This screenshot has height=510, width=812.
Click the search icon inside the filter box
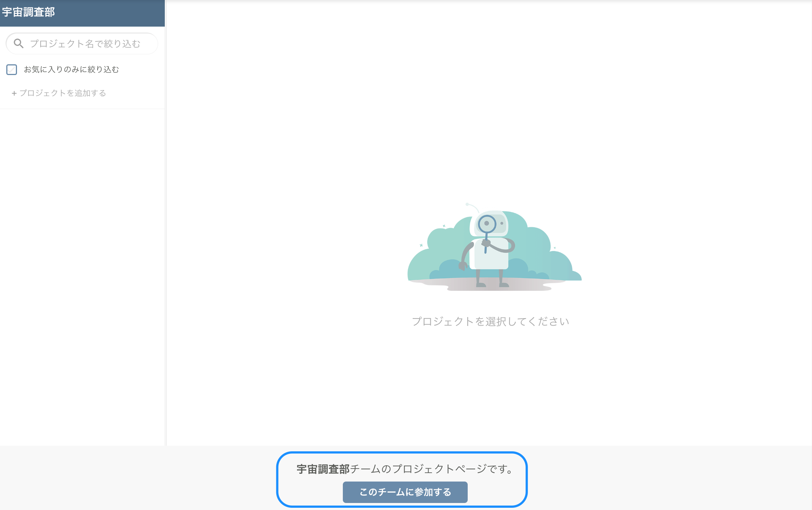(x=18, y=43)
